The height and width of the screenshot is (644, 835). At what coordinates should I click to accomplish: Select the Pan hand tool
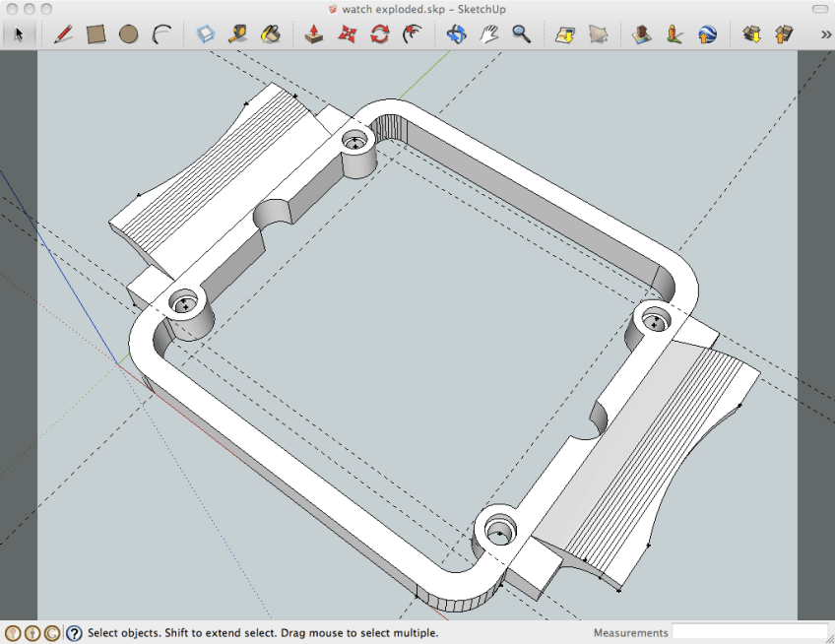[x=488, y=32]
